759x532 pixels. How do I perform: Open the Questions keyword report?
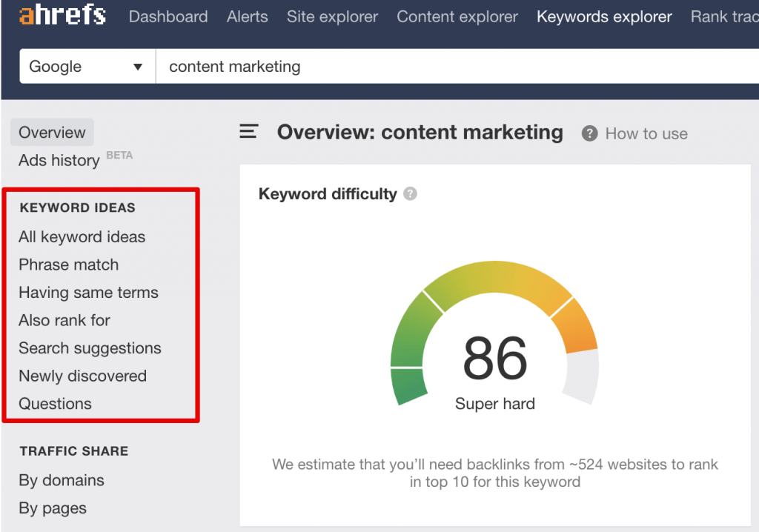tap(55, 403)
